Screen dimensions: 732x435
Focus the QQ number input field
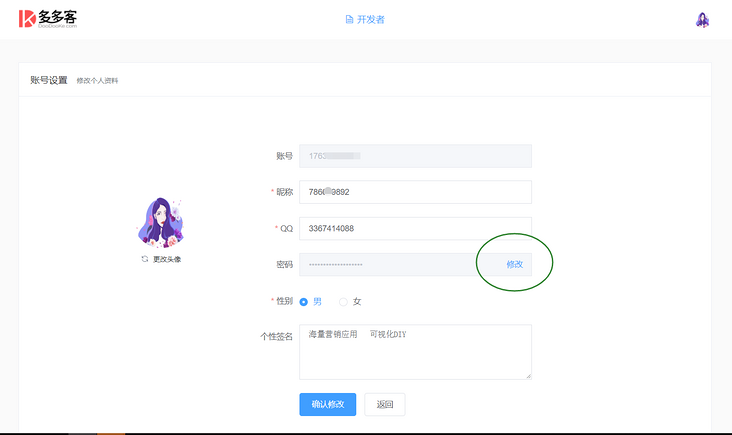415,228
